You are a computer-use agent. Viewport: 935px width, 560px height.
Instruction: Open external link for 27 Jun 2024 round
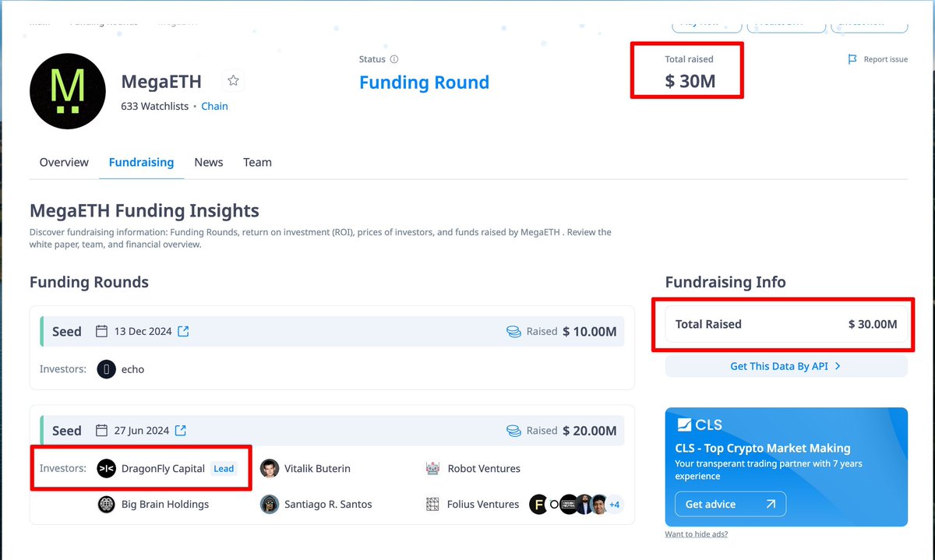pyautogui.click(x=180, y=430)
